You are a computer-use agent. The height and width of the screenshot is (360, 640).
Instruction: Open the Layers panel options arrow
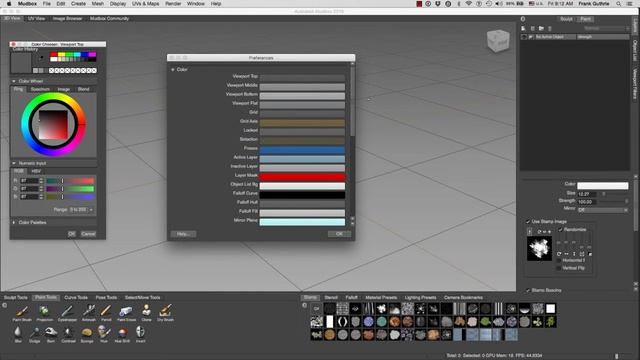523,19
